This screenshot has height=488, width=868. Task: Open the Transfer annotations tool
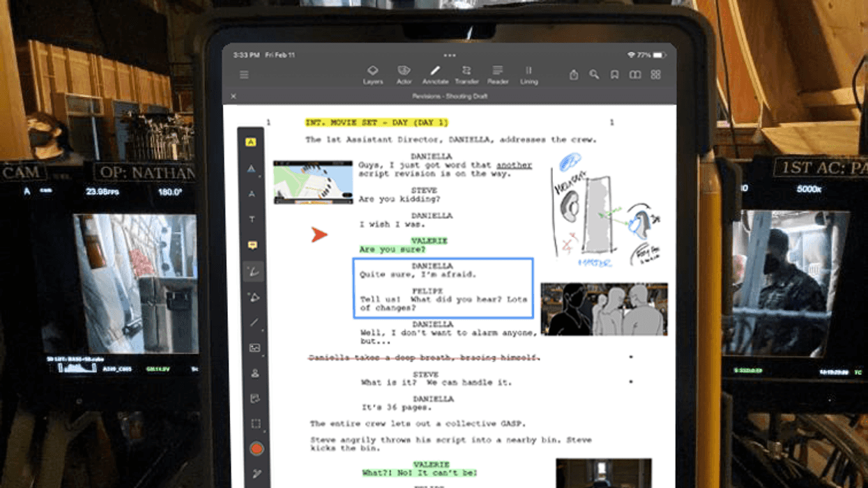466,75
